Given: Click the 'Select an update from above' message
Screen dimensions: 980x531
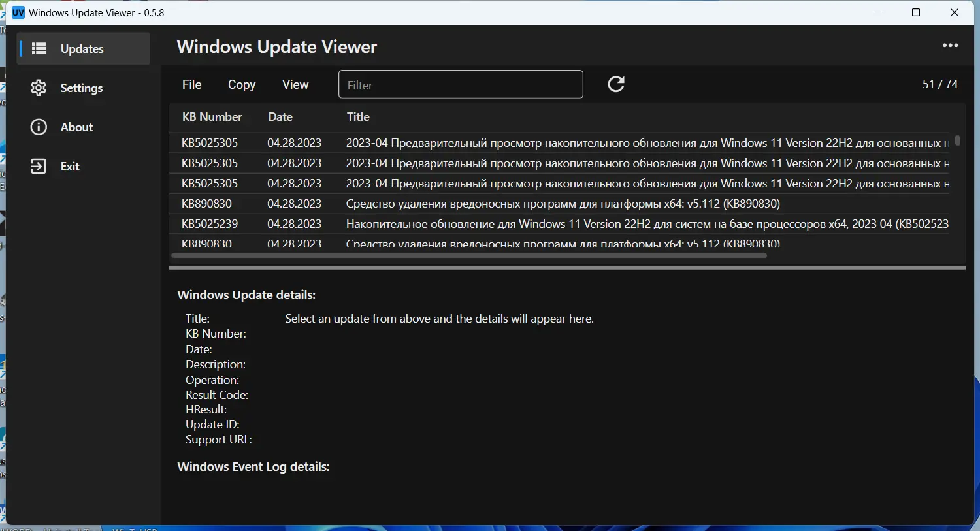Looking at the screenshot, I should point(439,319).
